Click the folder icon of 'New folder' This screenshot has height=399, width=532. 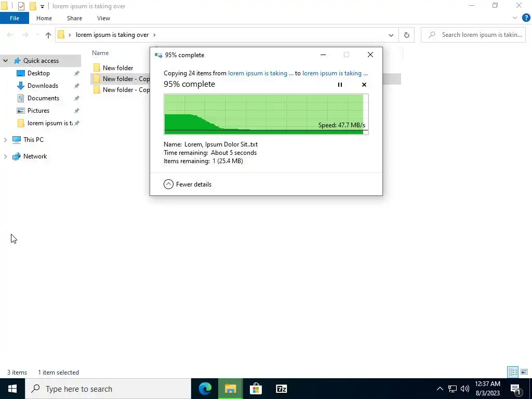coord(97,68)
